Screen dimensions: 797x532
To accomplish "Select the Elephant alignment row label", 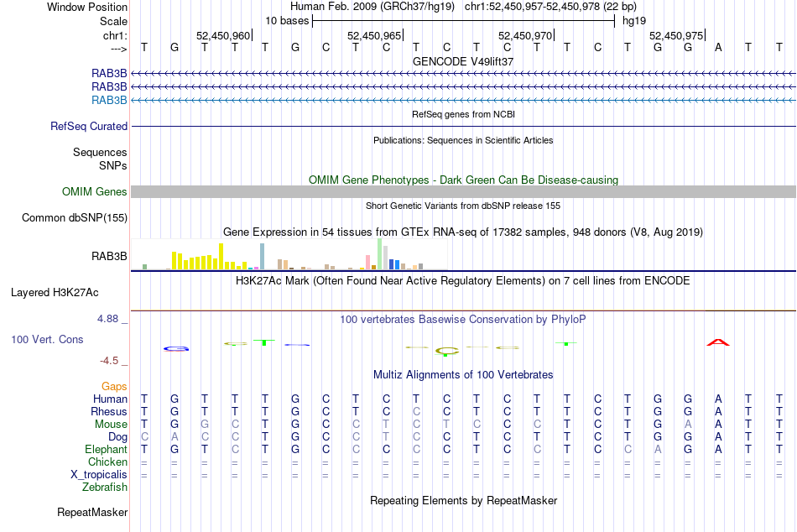I will pos(107,450).
